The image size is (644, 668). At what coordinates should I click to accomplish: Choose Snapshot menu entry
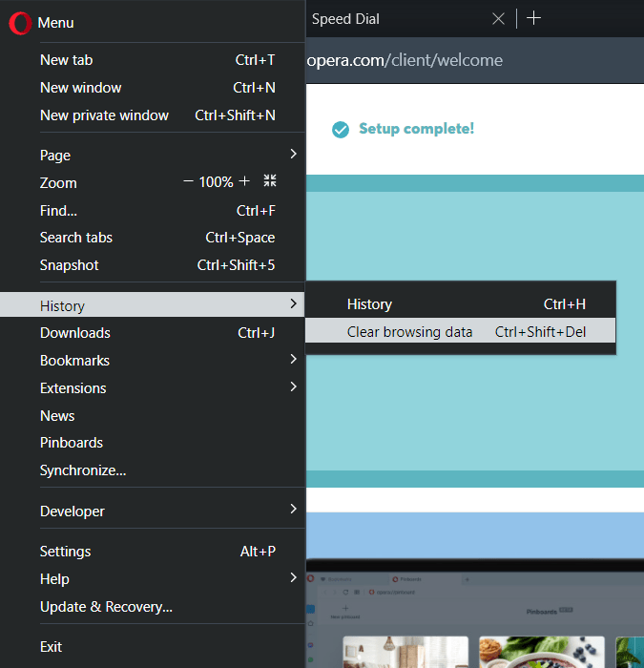(153, 265)
